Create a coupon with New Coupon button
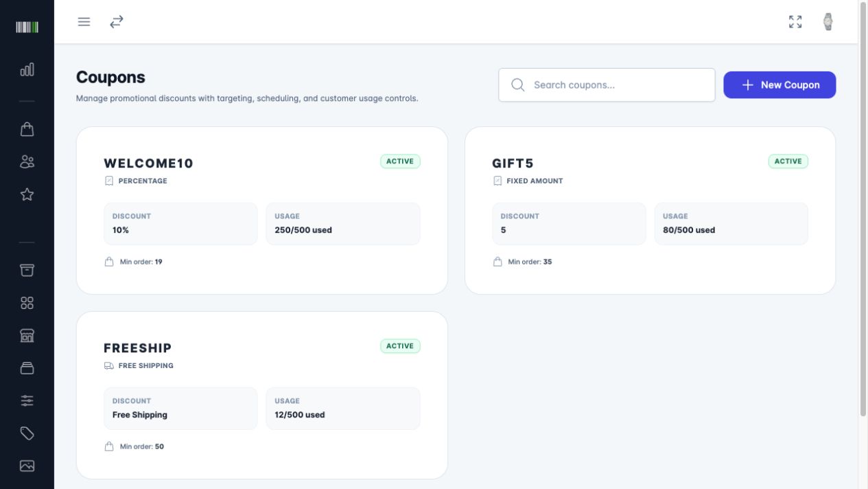Image resolution: width=868 pixels, height=489 pixels. [x=779, y=85]
